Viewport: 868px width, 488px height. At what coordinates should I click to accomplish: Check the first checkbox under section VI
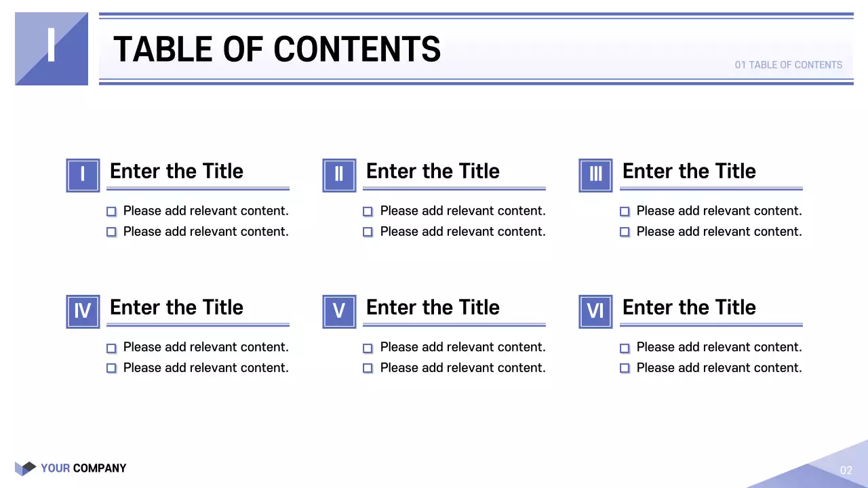click(x=625, y=348)
